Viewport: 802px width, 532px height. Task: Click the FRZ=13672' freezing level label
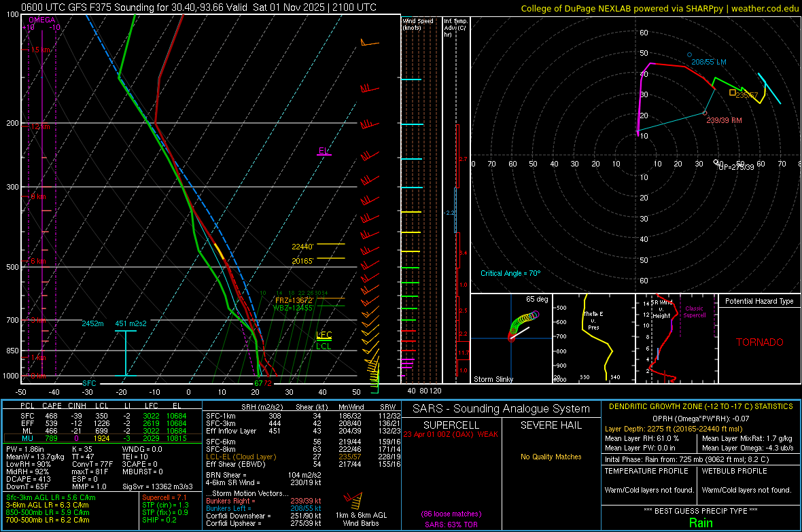tap(294, 300)
